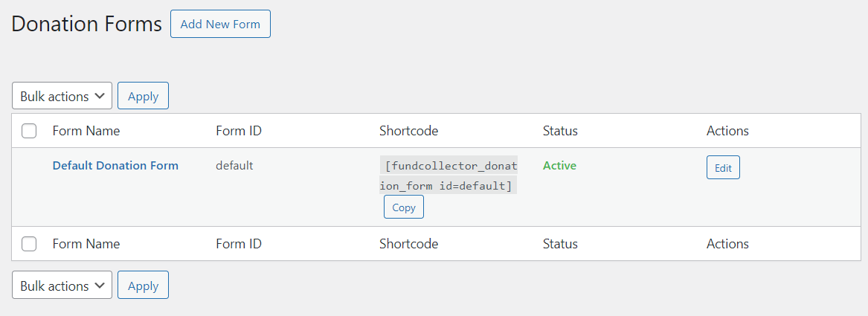The height and width of the screenshot is (316, 868).
Task: Tick the select-all checkbox in table header
Action: [30, 131]
